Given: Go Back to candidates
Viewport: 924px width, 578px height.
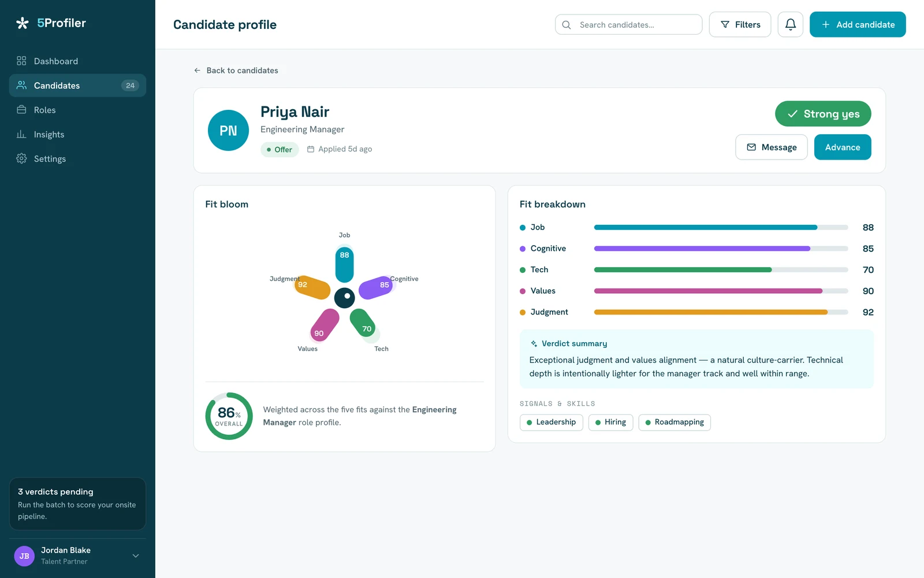Looking at the screenshot, I should [236, 71].
